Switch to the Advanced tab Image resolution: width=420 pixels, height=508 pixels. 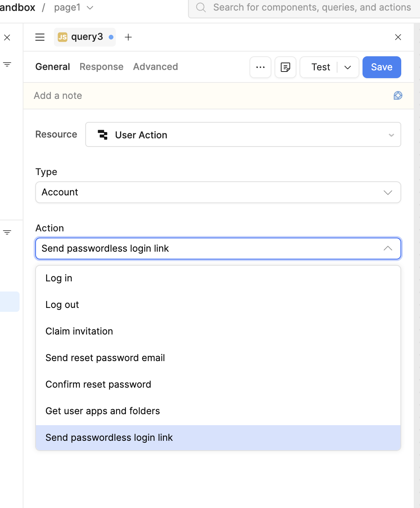tap(156, 67)
